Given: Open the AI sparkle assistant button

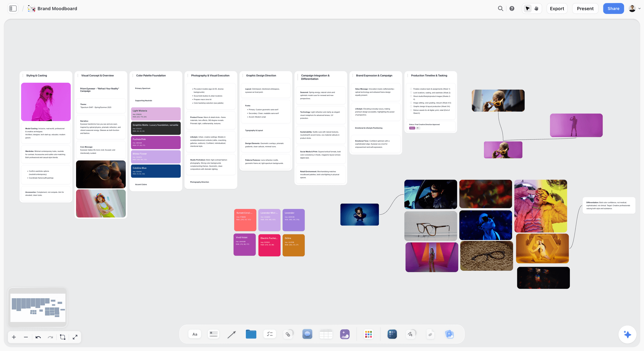Looking at the screenshot, I should 627,335.
